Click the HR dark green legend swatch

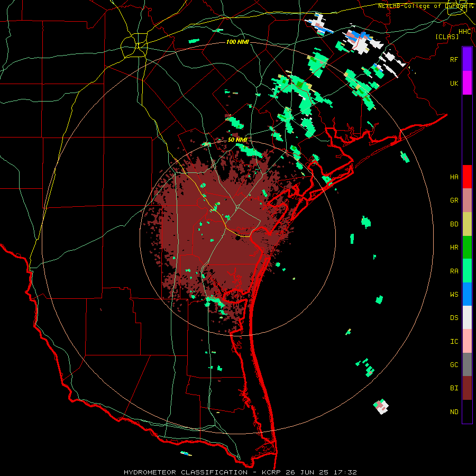click(x=467, y=248)
